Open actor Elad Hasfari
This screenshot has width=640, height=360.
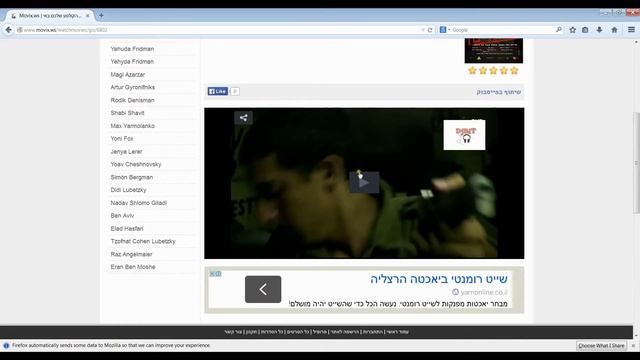(x=127, y=229)
